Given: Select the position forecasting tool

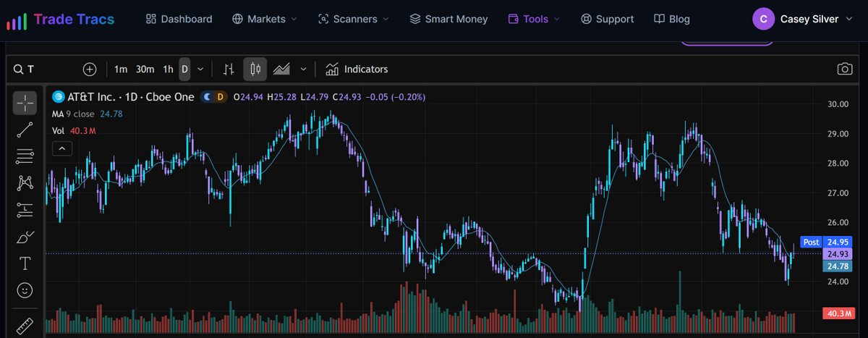Looking at the screenshot, I should [25, 210].
